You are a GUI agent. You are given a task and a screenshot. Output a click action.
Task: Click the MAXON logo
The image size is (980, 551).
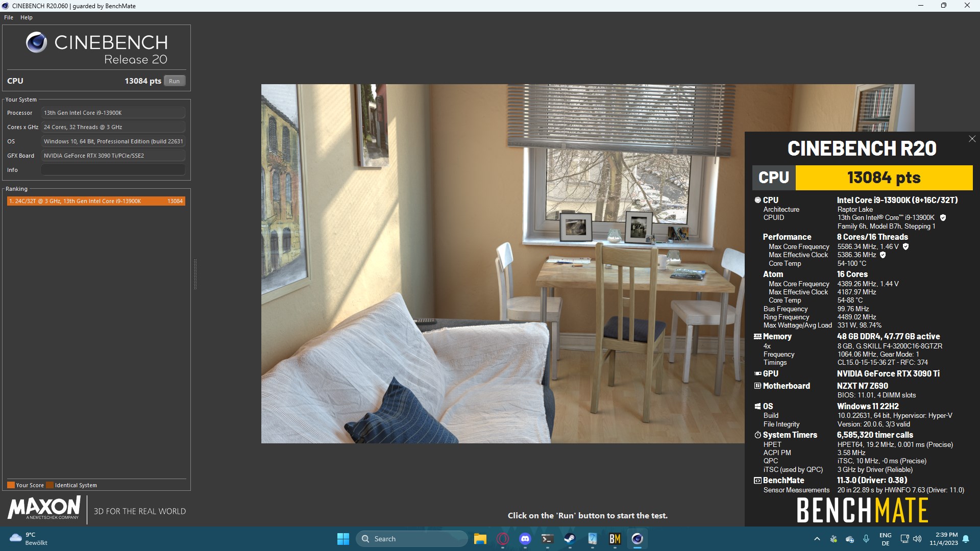[44, 508]
